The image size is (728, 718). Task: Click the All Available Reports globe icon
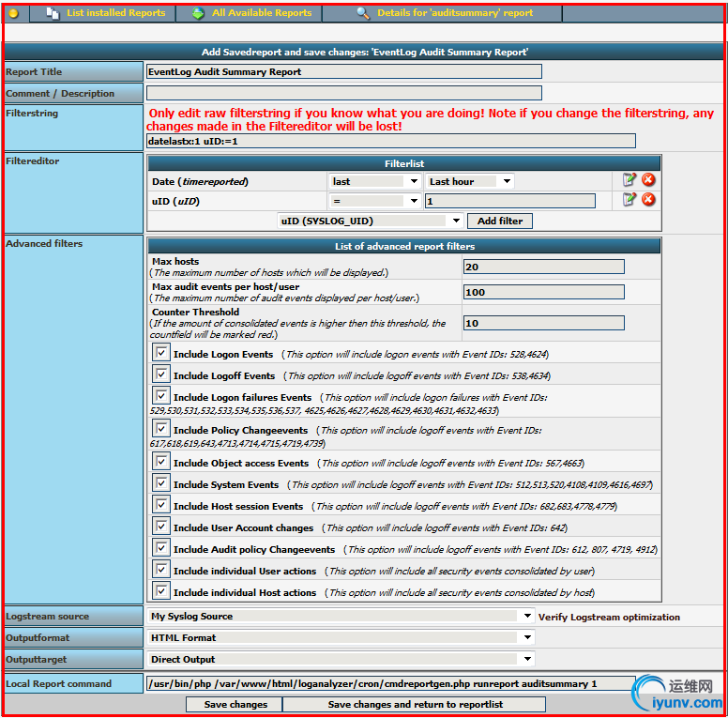[x=198, y=13]
